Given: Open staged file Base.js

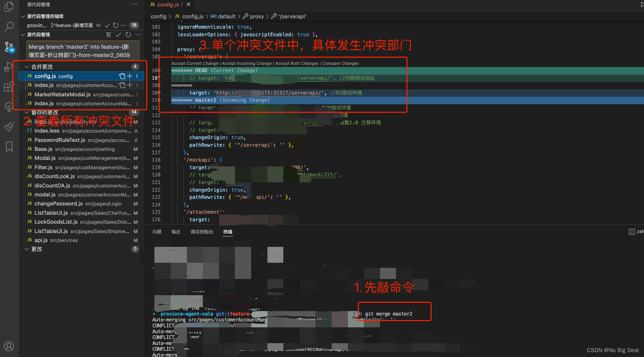Looking at the screenshot, I should point(82,149).
